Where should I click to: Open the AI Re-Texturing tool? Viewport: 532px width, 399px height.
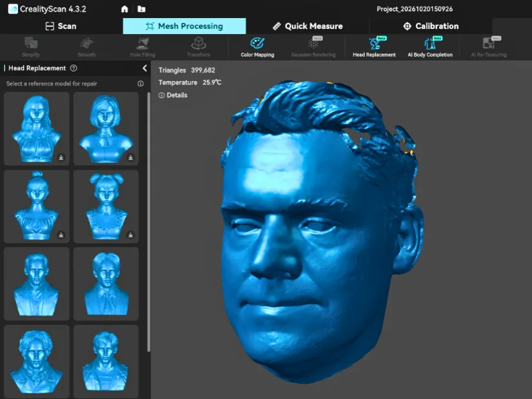(x=489, y=48)
